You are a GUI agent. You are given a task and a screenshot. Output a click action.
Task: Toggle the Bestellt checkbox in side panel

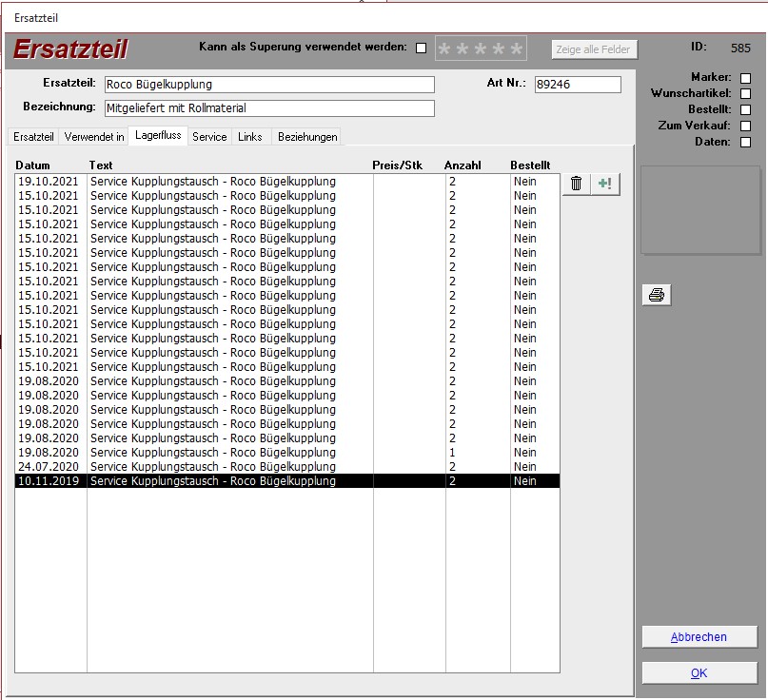pos(745,110)
